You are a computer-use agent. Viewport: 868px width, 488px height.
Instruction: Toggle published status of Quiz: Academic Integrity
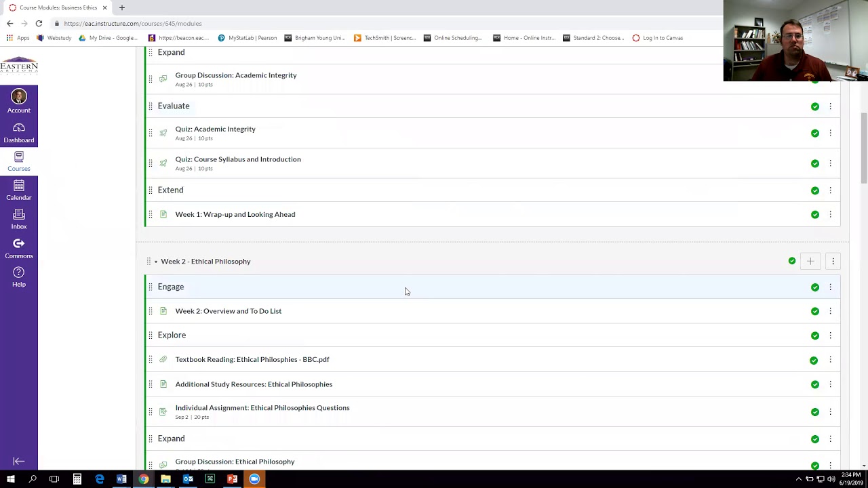click(815, 133)
